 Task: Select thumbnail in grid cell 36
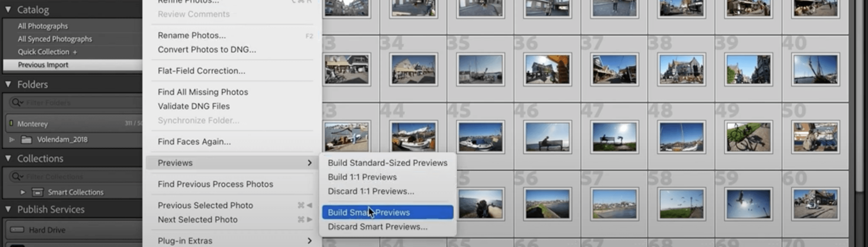tap(547, 70)
